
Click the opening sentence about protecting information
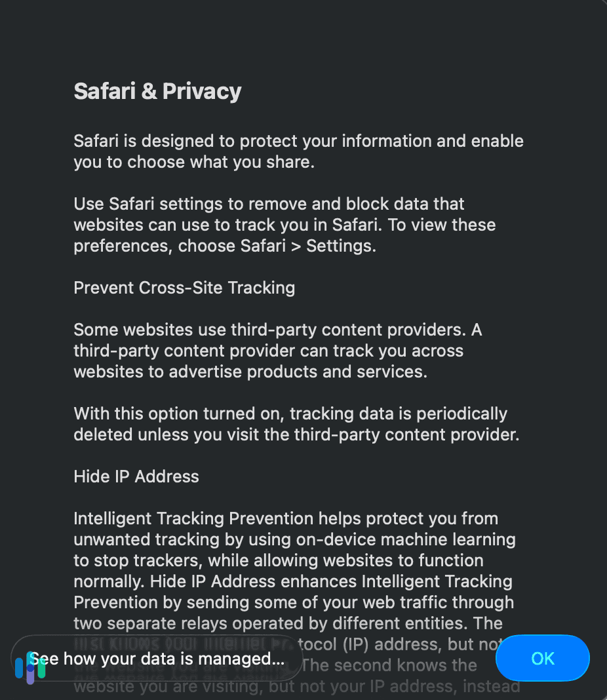click(x=298, y=151)
